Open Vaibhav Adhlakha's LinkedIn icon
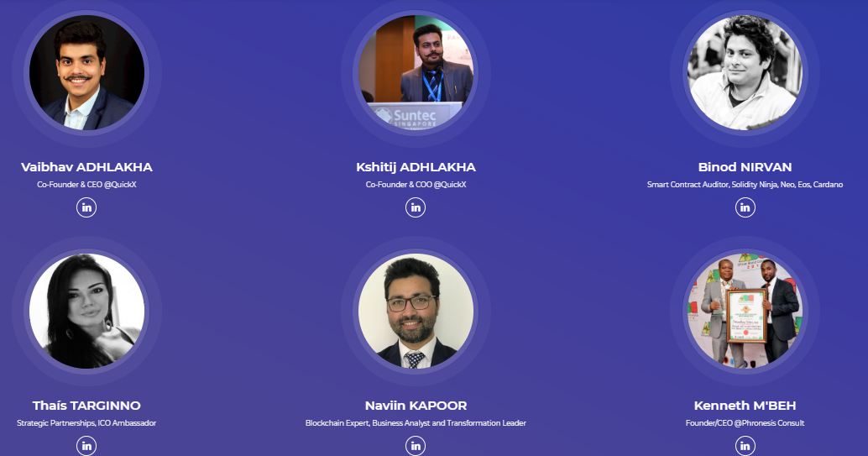The image size is (868, 456). tap(86, 207)
